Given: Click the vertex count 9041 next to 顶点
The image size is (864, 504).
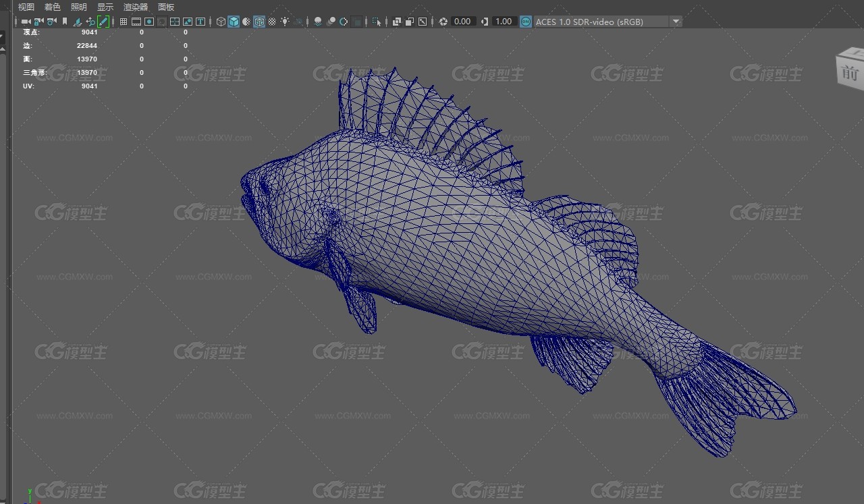Looking at the screenshot, I should tap(89, 32).
